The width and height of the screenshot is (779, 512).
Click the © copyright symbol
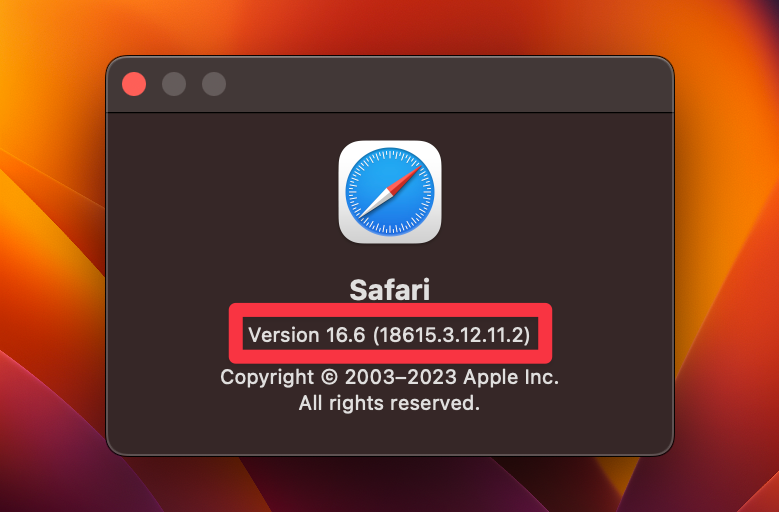[x=329, y=377]
